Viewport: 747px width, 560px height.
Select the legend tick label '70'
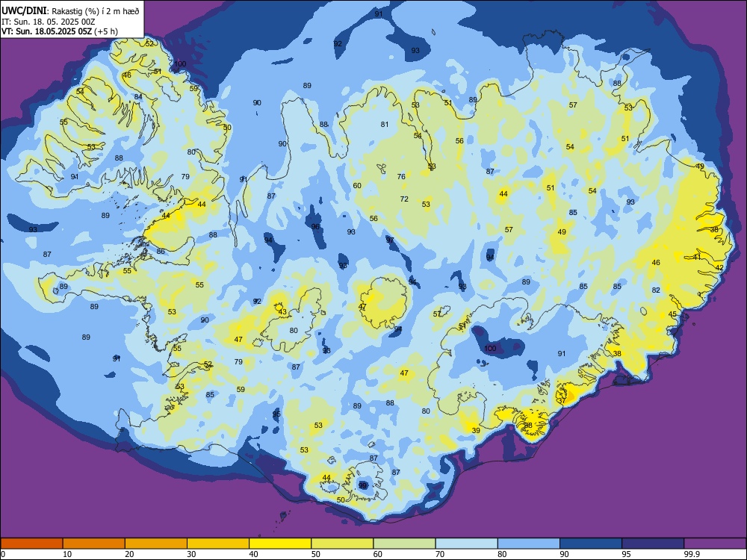pyautogui.click(x=440, y=554)
